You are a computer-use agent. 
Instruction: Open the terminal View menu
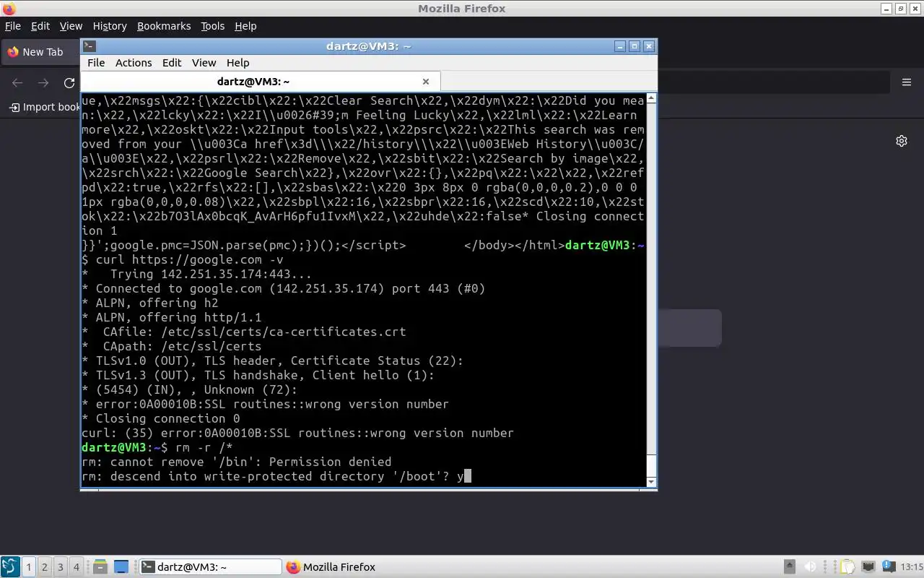(204, 63)
